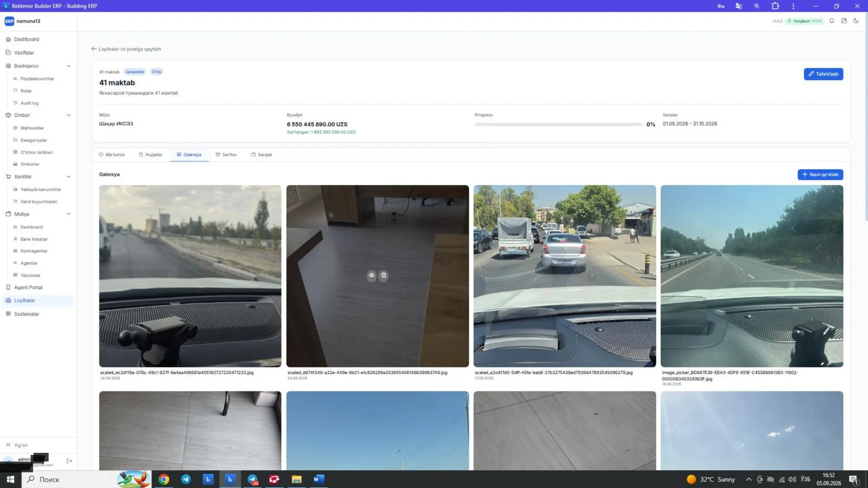Open Bank hisoblar under Moliya
Image resolution: width=868 pixels, height=488 pixels.
(34, 239)
